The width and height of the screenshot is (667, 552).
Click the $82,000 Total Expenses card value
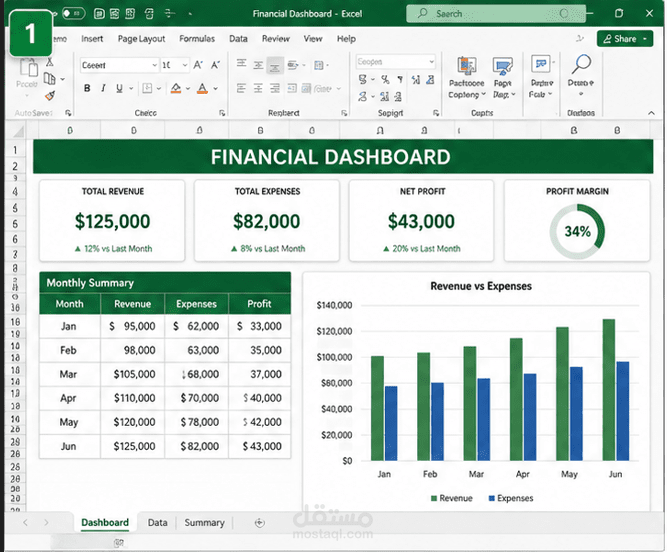point(267,222)
